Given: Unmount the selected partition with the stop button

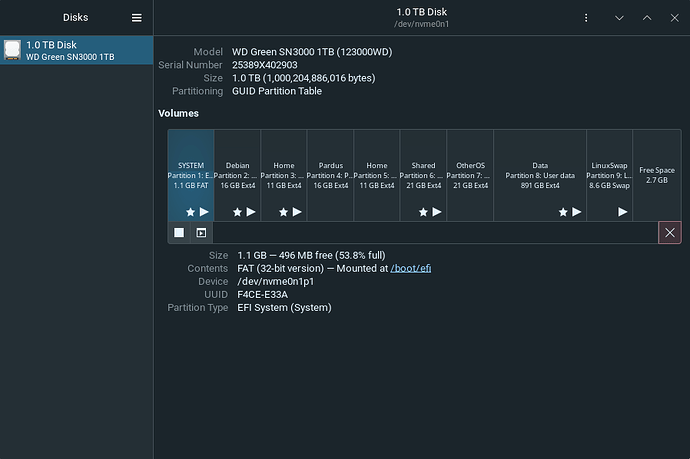Looking at the screenshot, I should [179, 232].
